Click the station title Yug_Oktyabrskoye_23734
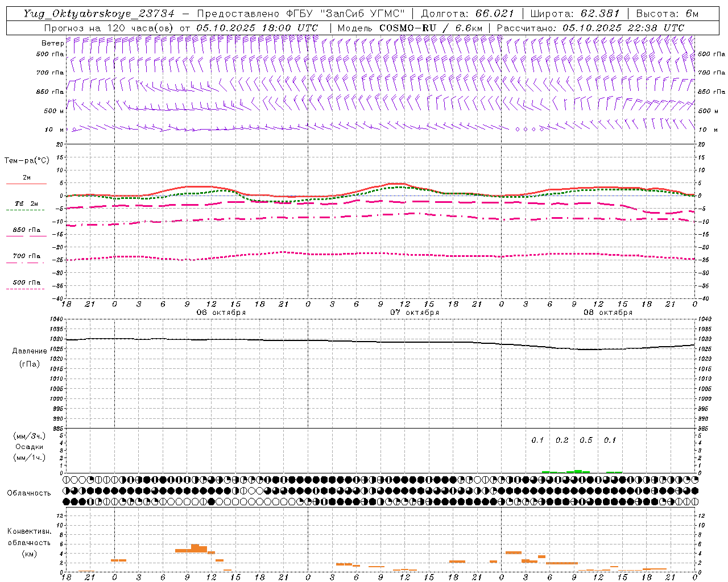The height and width of the screenshot is (582, 728). point(99,14)
